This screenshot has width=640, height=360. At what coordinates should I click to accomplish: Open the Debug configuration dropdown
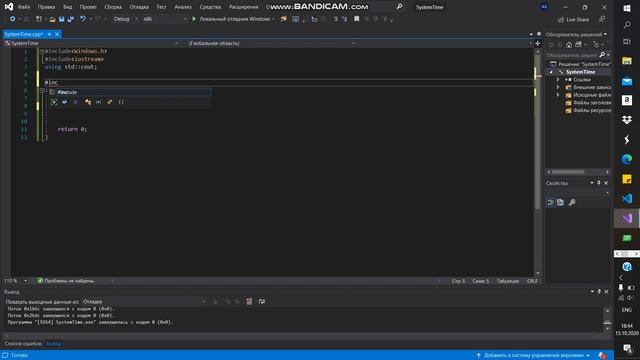coord(125,19)
